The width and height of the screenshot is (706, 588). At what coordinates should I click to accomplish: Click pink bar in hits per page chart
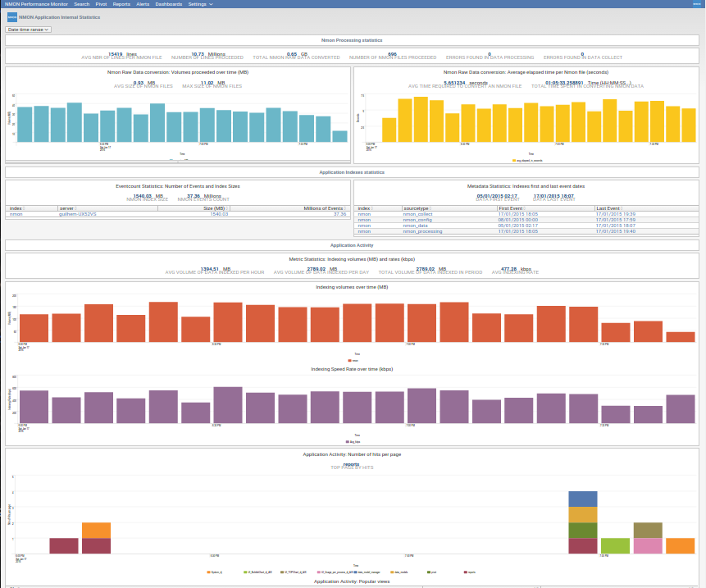click(x=648, y=546)
